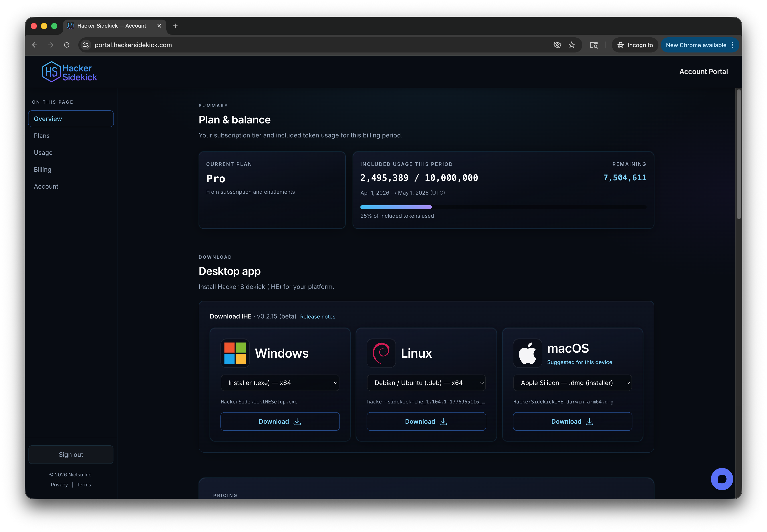The image size is (767, 532).
Task: Download the macOS dmg
Action: point(572,421)
